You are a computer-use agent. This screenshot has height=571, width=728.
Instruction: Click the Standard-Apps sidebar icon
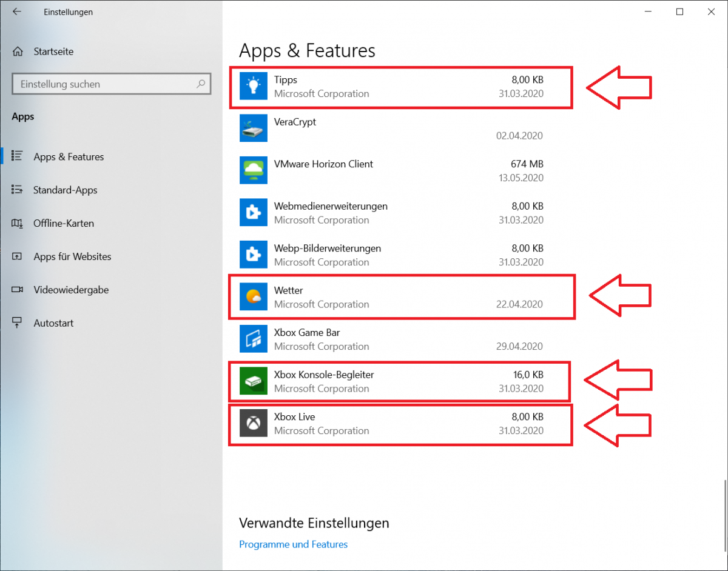(18, 190)
